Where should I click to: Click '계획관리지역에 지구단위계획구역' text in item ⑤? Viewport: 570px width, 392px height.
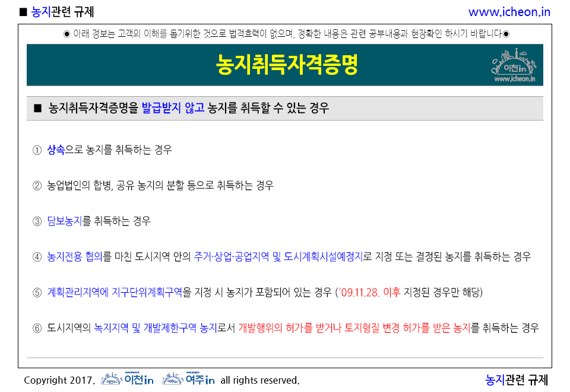point(115,292)
